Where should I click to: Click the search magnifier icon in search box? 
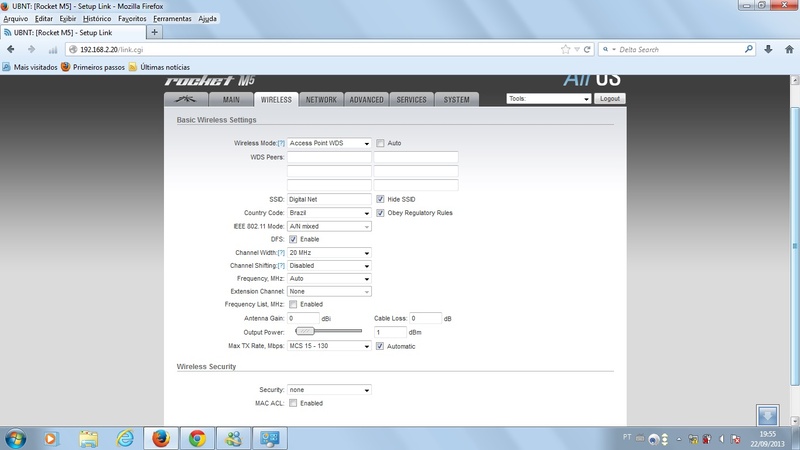tap(748, 49)
